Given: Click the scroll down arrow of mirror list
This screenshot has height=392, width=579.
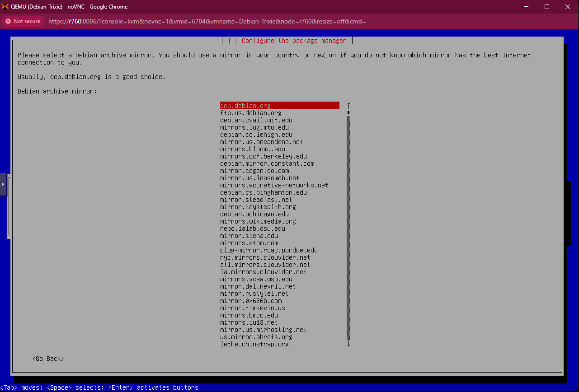Looking at the screenshot, I should (x=348, y=344).
